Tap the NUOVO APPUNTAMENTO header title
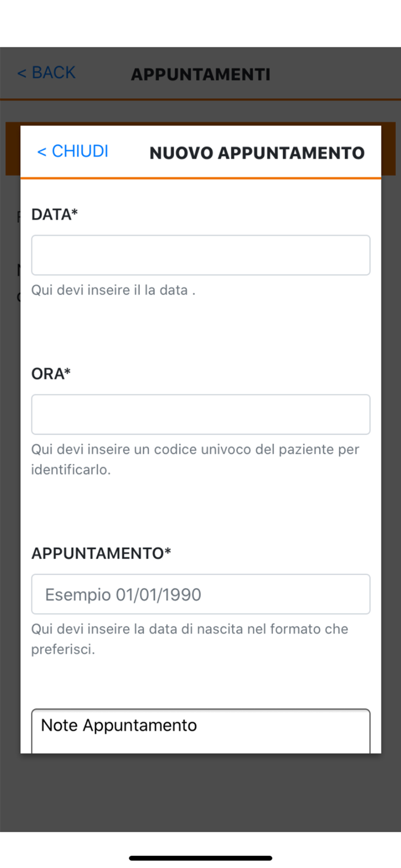Viewport: 401px width, 868px height. [x=256, y=152]
